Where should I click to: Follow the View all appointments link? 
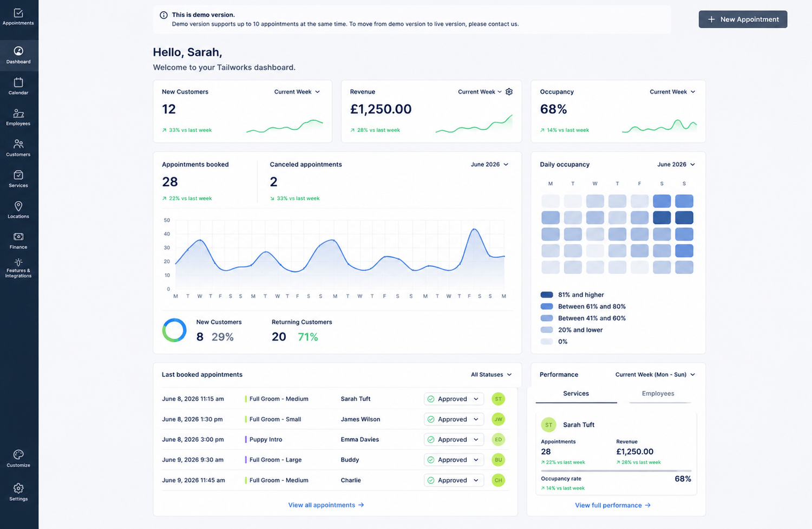tap(326, 505)
